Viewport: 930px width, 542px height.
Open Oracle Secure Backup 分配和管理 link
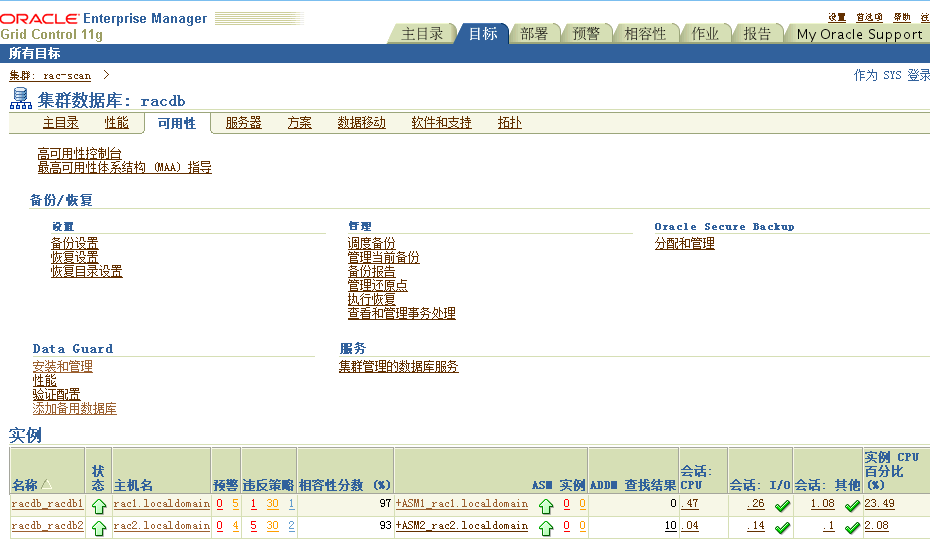684,243
